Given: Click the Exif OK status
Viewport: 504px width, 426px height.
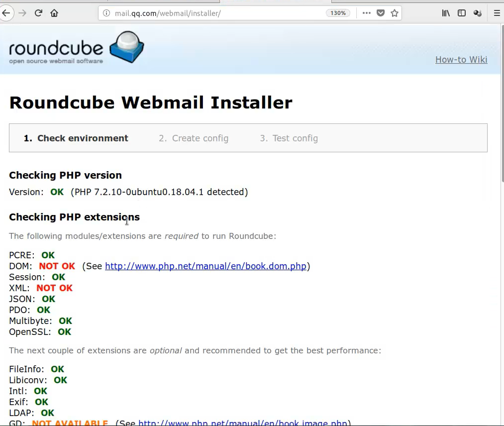Looking at the screenshot, I should [x=41, y=402].
